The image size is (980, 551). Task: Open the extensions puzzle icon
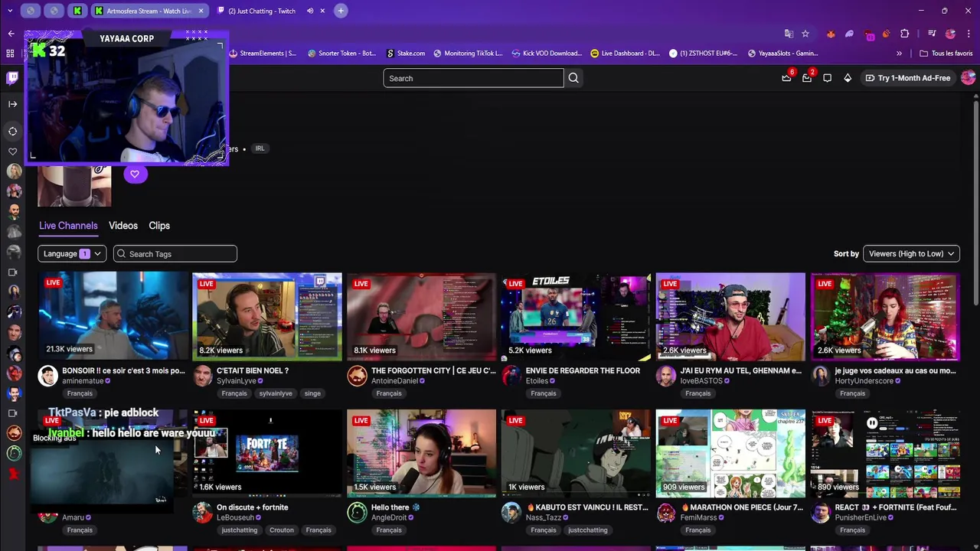905,34
